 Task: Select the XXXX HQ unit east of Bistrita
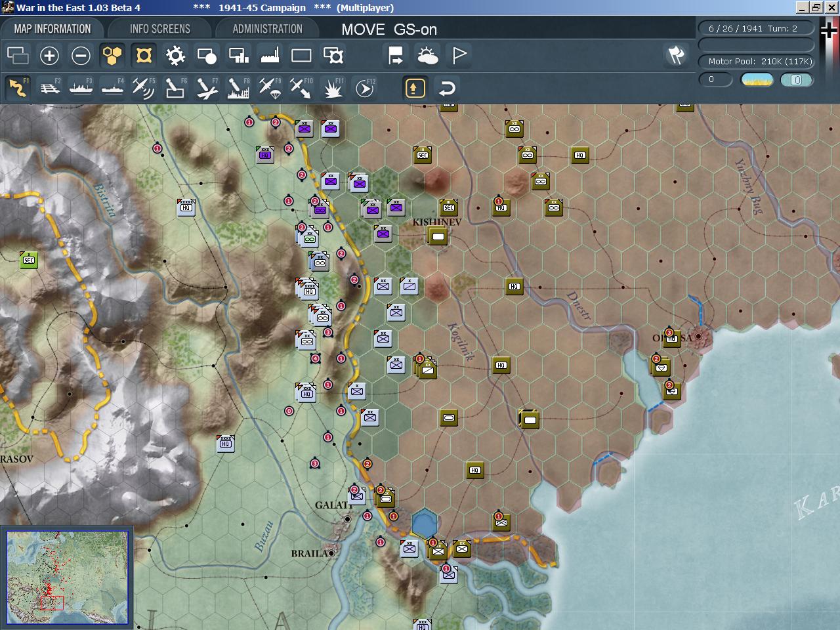[186, 207]
